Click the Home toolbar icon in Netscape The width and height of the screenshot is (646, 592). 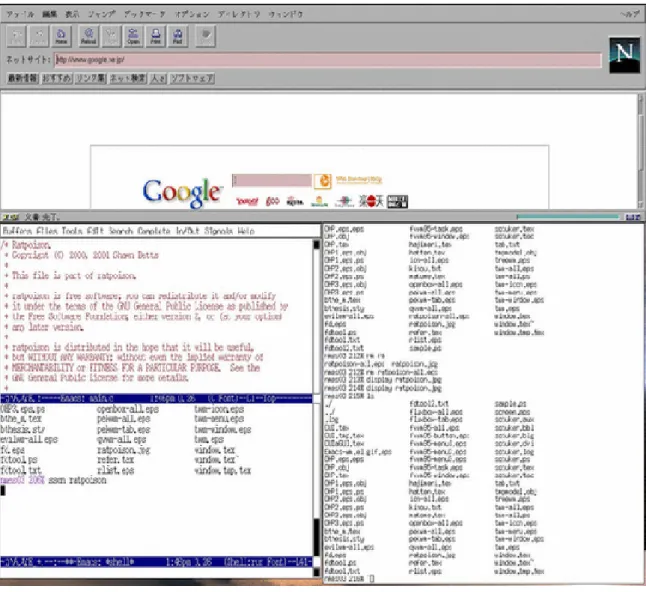61,36
